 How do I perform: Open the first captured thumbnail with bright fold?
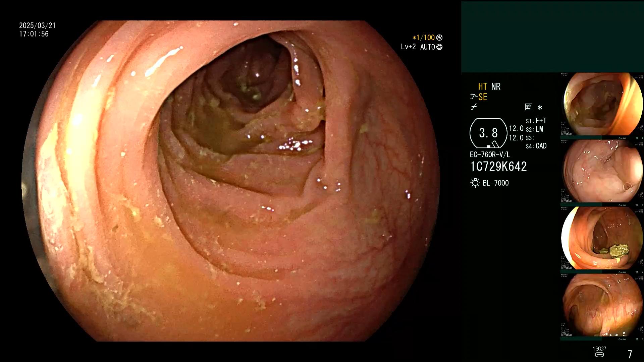(x=602, y=105)
